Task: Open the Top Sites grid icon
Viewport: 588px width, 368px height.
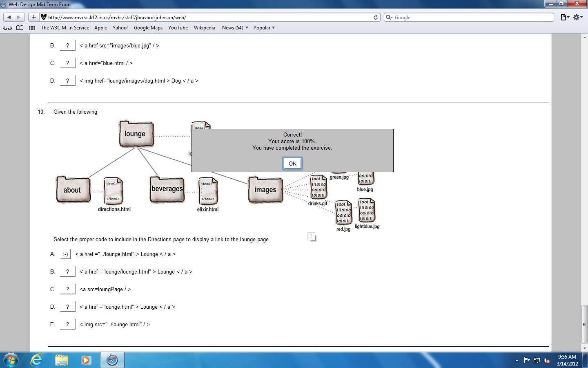Action: [x=32, y=28]
